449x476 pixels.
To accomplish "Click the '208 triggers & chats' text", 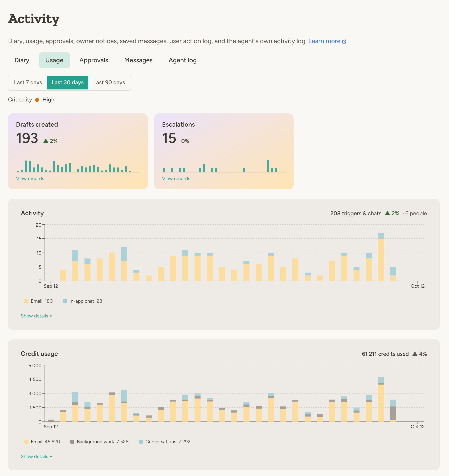I will [356, 213].
